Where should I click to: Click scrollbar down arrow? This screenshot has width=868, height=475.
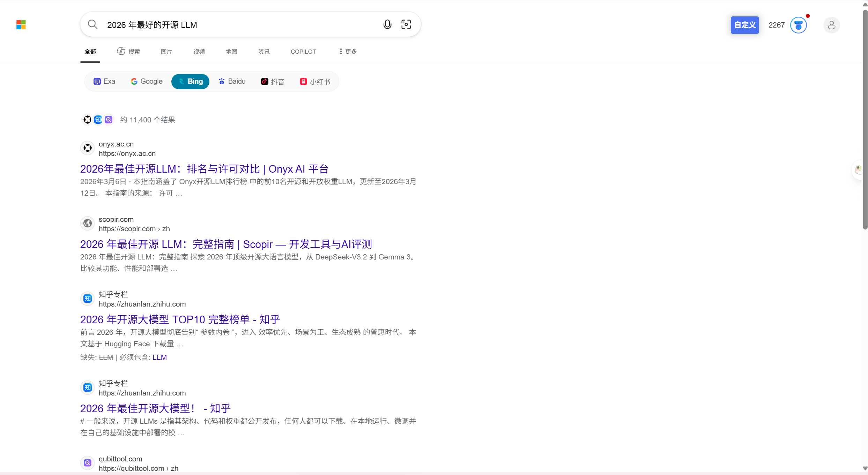[865, 468]
